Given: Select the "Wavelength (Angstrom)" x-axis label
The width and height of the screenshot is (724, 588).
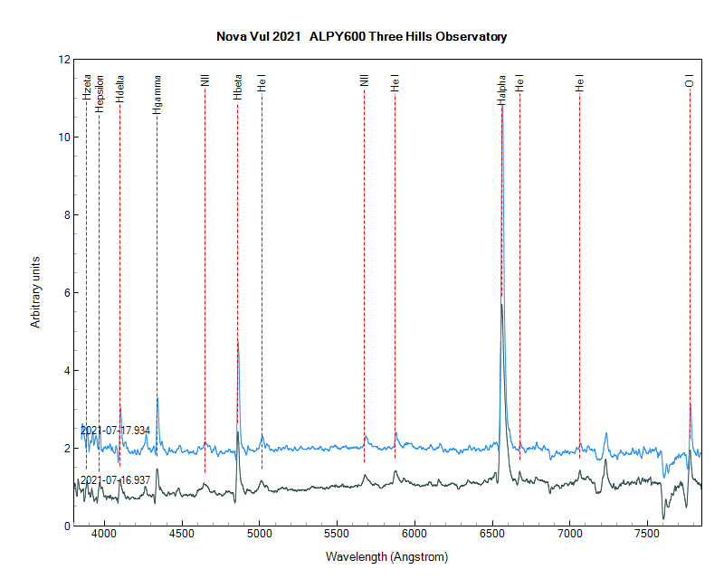Looking at the screenshot, I should [x=387, y=557].
